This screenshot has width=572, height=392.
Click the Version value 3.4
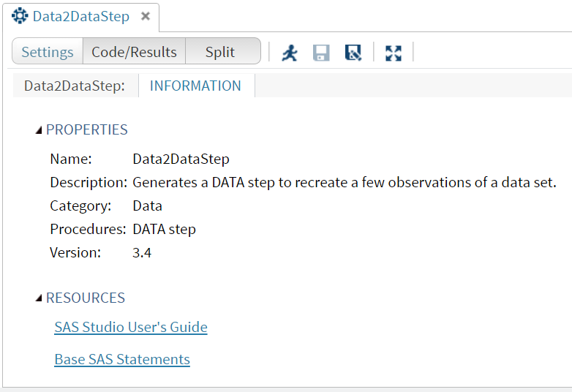[x=142, y=252]
